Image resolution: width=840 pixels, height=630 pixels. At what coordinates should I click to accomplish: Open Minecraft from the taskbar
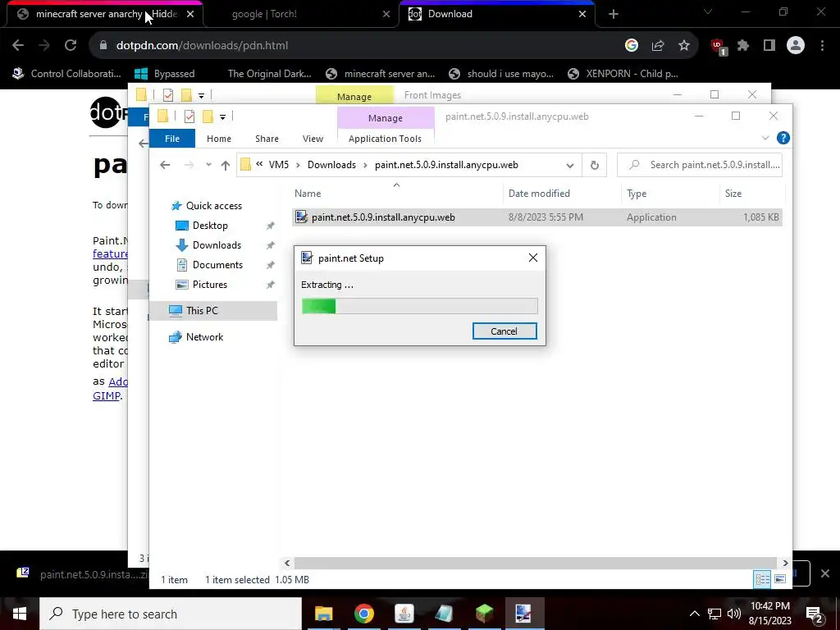point(484,614)
